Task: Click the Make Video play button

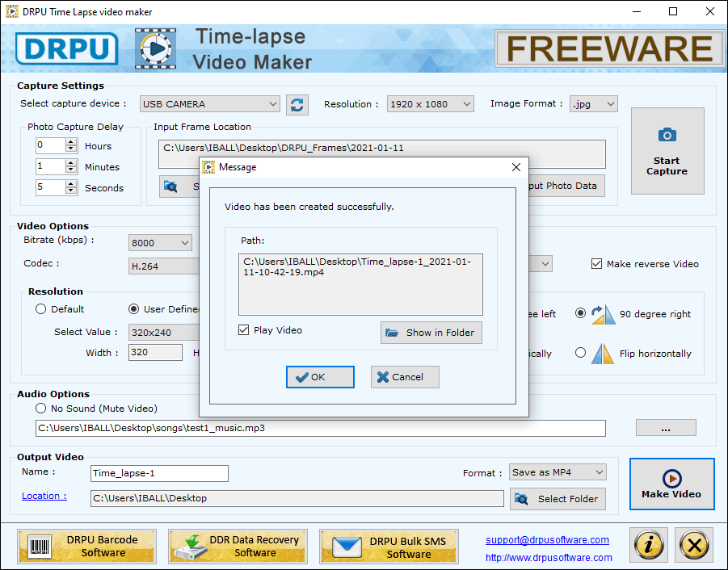Action: 671,484
